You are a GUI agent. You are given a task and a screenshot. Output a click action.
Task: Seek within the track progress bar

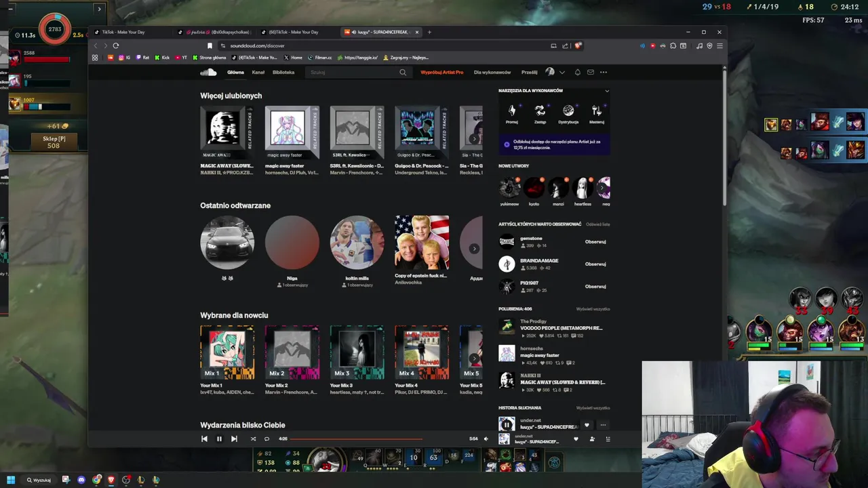click(377, 439)
